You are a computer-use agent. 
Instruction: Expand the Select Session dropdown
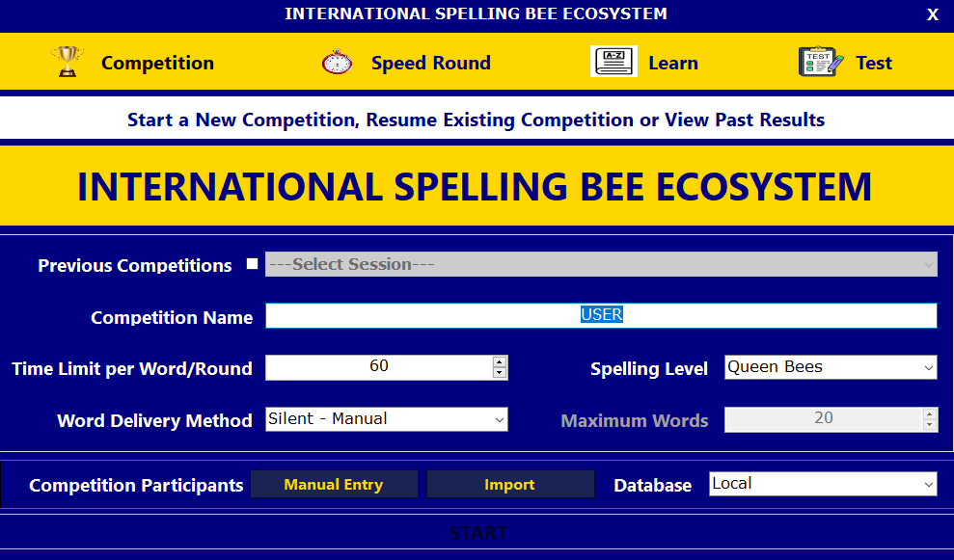600,265
